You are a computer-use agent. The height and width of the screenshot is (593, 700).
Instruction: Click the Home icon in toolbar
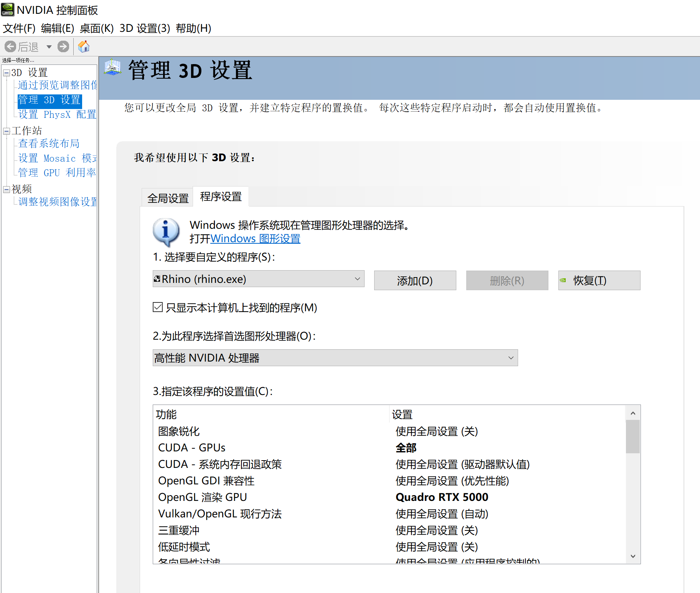84,47
